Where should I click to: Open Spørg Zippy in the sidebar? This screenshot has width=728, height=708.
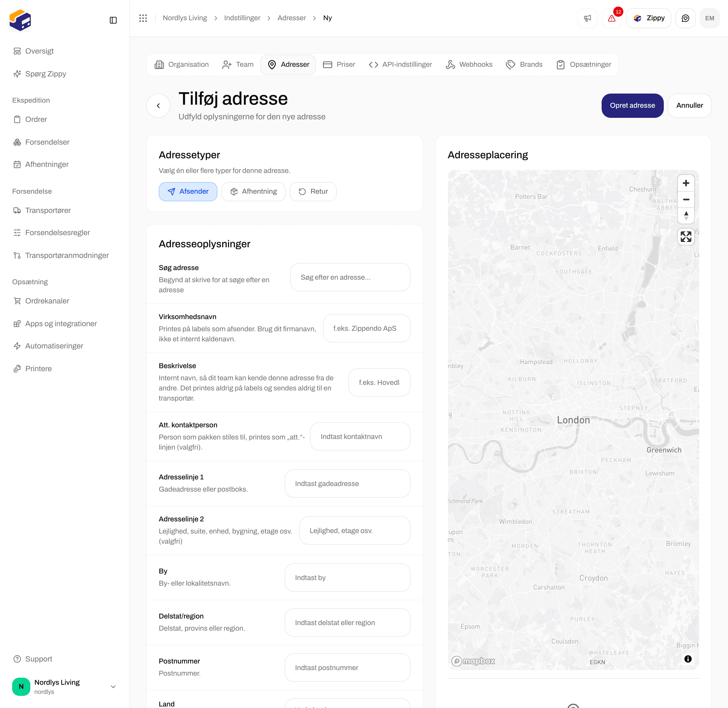(65, 74)
